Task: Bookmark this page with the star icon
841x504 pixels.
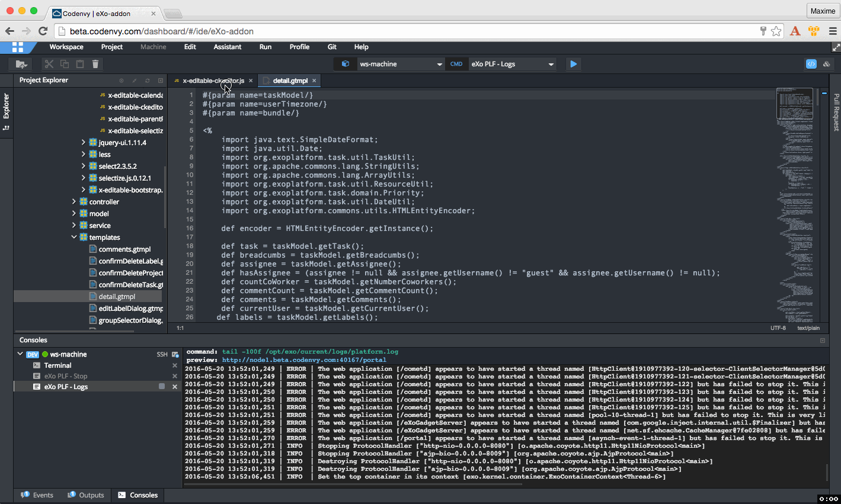Action: (x=776, y=31)
